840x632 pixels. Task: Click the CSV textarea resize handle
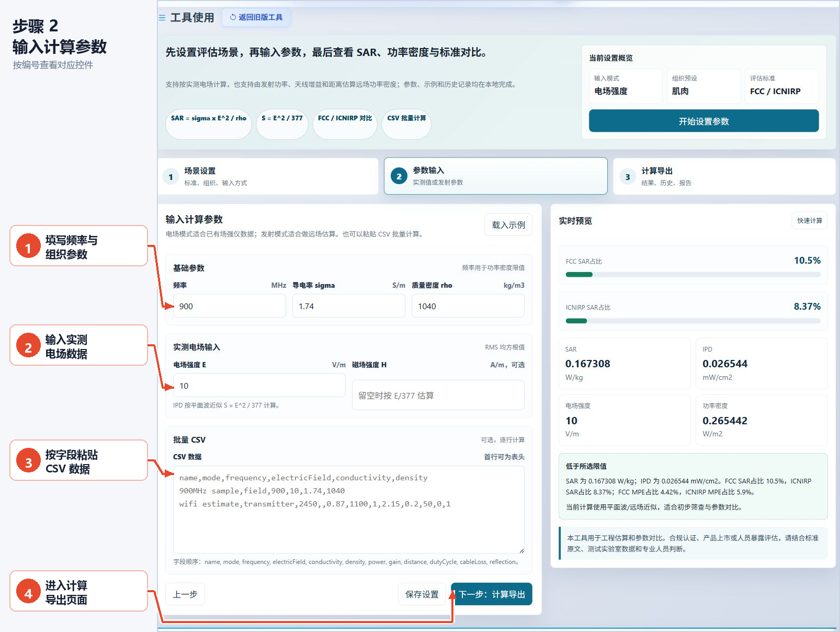[x=521, y=550]
